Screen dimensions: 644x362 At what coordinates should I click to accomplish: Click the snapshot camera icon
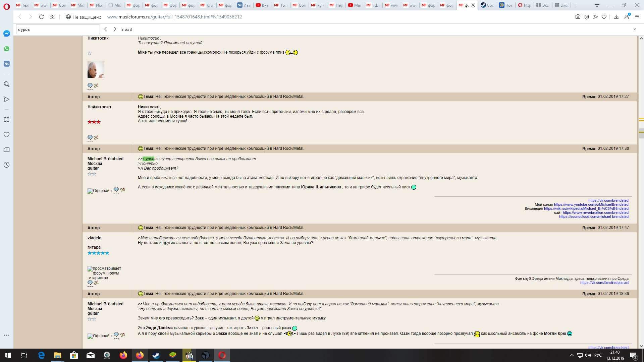(x=578, y=17)
